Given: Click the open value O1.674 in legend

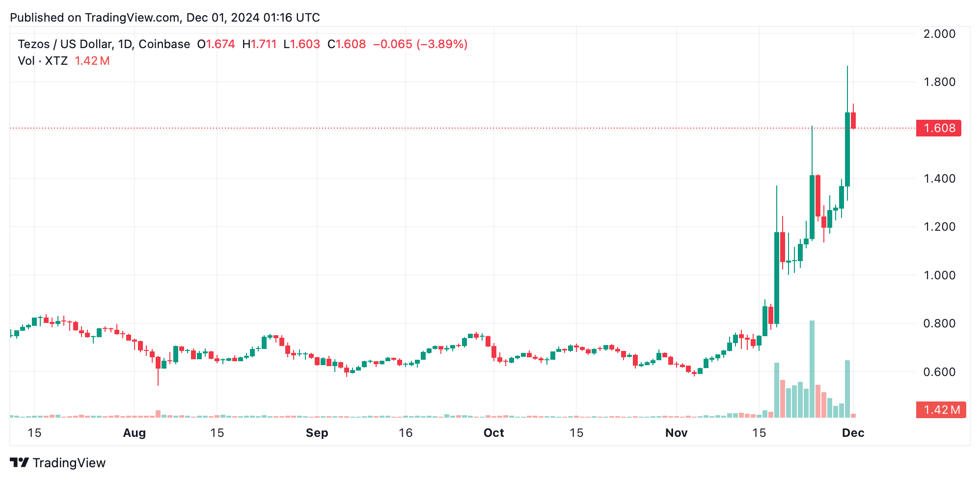Looking at the screenshot, I should click(216, 44).
